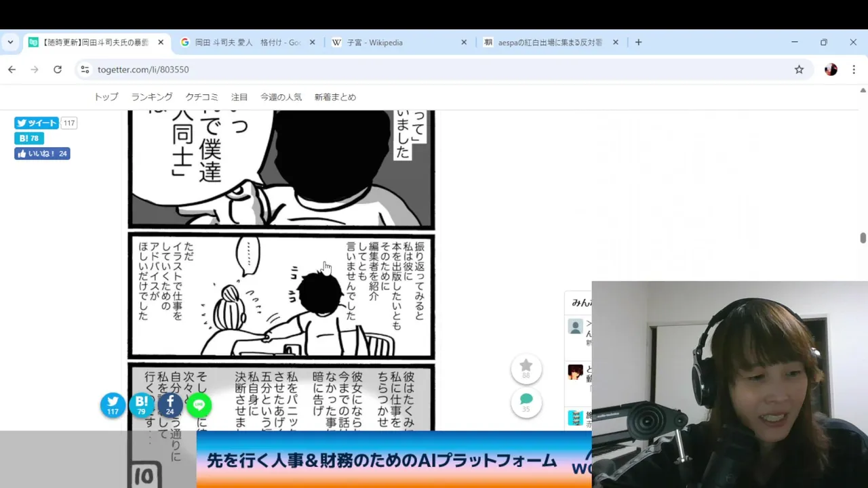
Task: Select the page vertical scrollbar thumb
Action: pos(863,239)
